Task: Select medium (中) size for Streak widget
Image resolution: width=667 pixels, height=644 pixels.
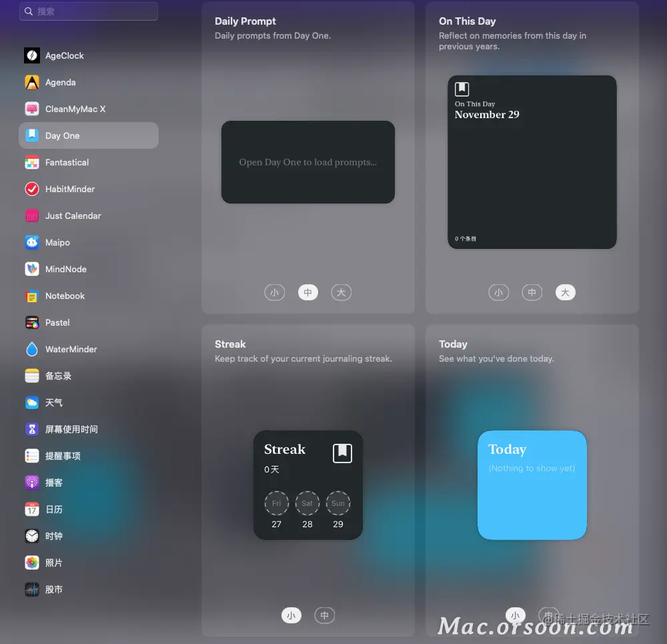Action: [325, 615]
